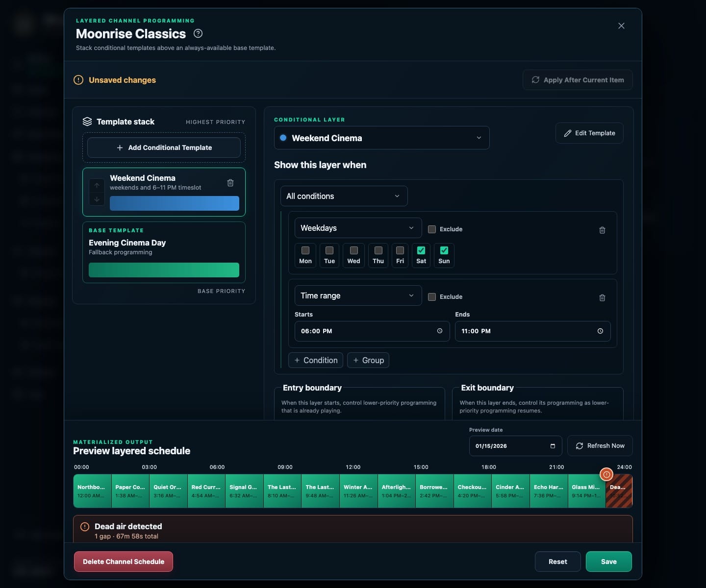Click '1 gap · 67m 58s total' text
The height and width of the screenshot is (588, 706).
coord(126,537)
